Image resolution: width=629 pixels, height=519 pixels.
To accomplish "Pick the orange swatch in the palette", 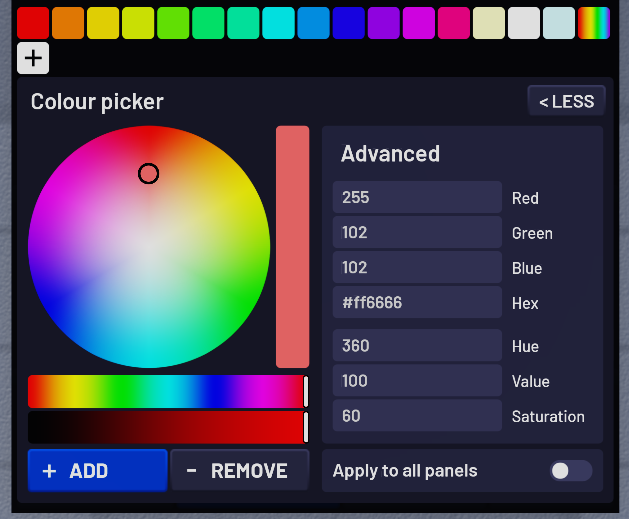I will tap(68, 23).
